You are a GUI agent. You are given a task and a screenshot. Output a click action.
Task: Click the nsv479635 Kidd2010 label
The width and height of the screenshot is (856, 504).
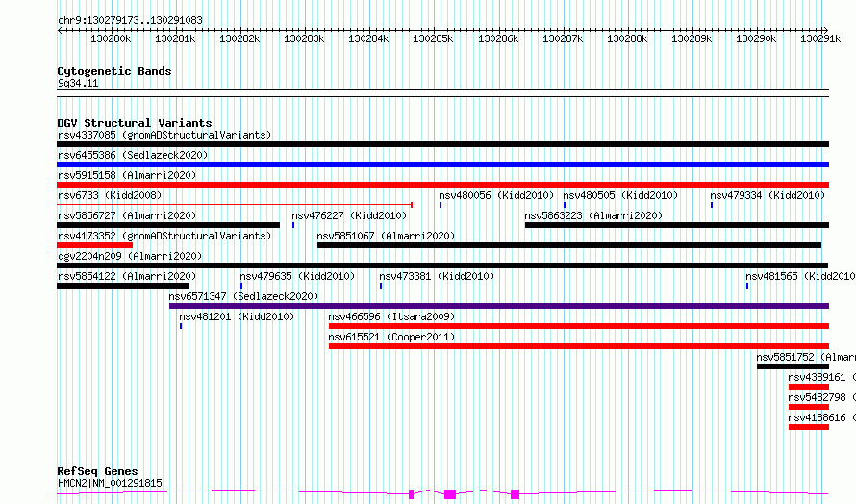tap(297, 276)
